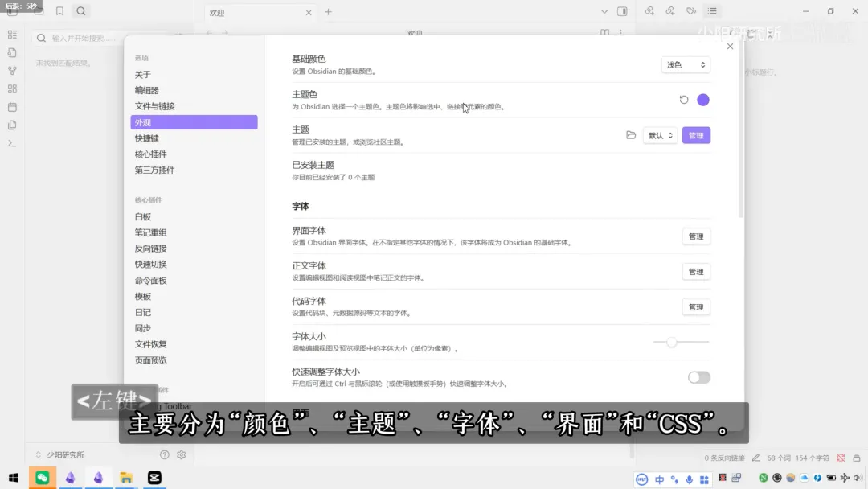Viewport: 868px width, 489px height.
Task: Click 管理 button next to 主题
Action: pos(696,135)
